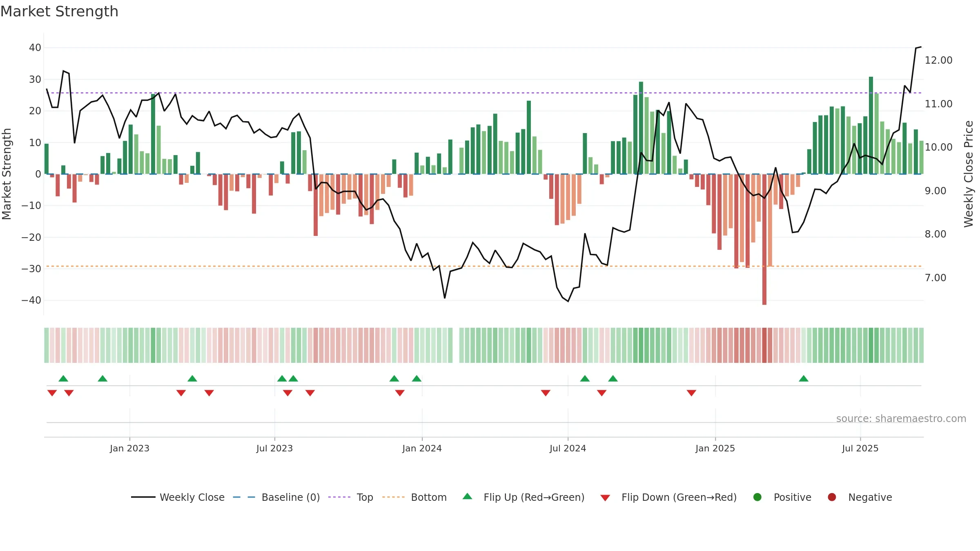Click the source: sharemaestro.com text

(901, 418)
